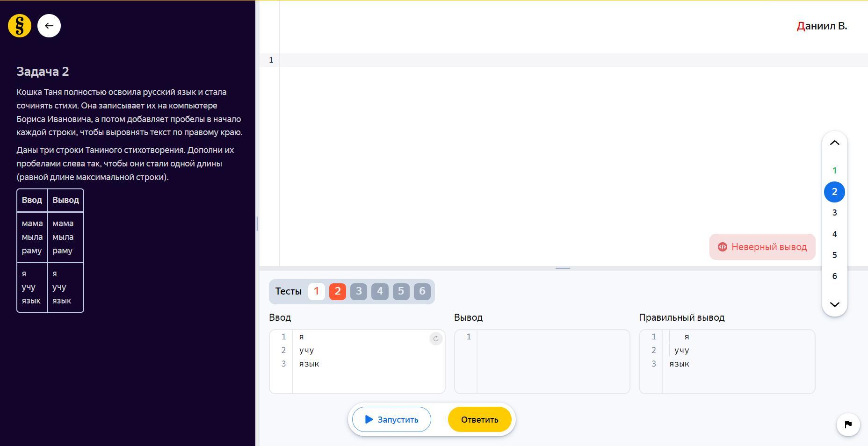Switch to test 3 tab
Screen dimensions: 868x446
click(359, 291)
